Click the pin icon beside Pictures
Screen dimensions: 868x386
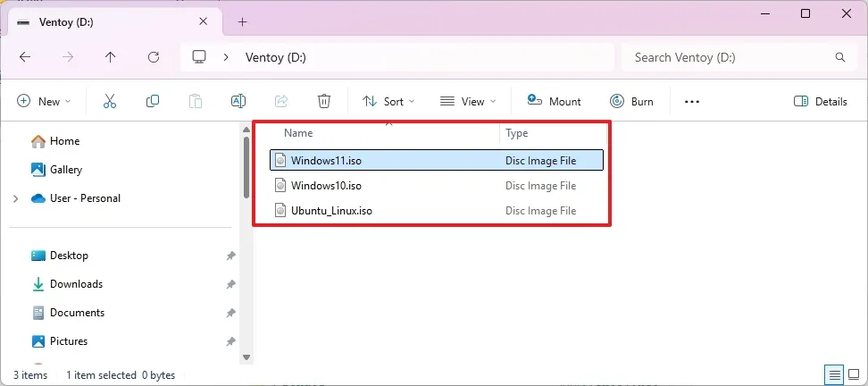point(230,341)
